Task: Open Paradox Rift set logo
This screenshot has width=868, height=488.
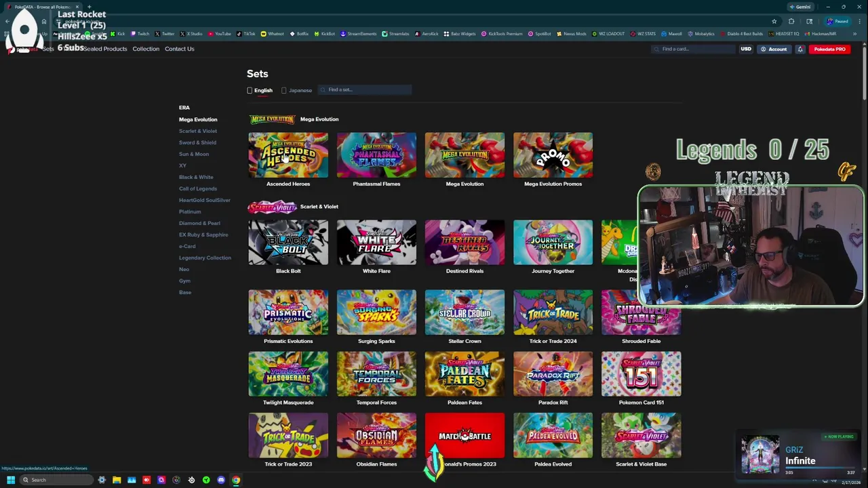Action: (x=553, y=374)
